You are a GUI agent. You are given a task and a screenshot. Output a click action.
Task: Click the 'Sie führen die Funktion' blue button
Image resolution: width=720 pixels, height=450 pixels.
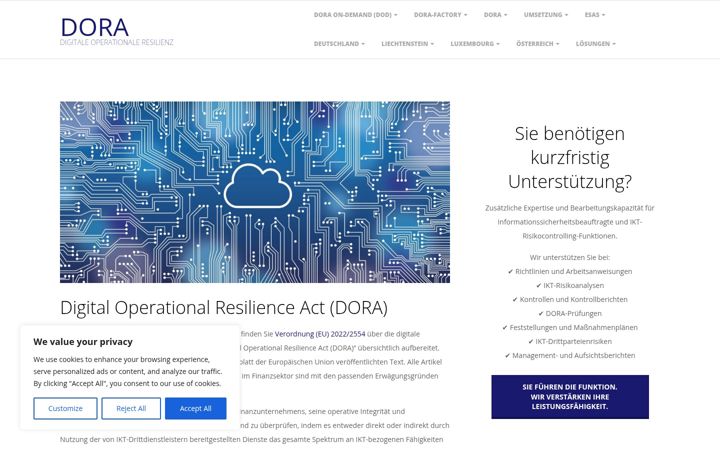click(x=570, y=397)
